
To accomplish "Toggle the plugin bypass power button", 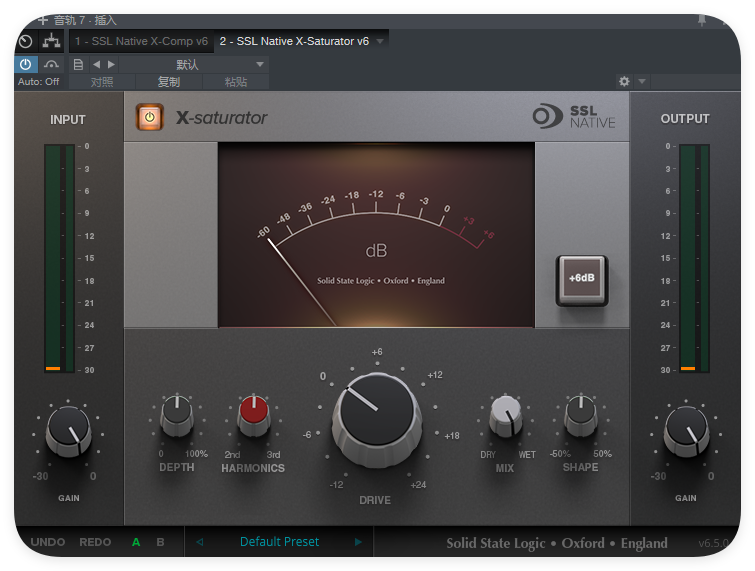I will coord(25,64).
